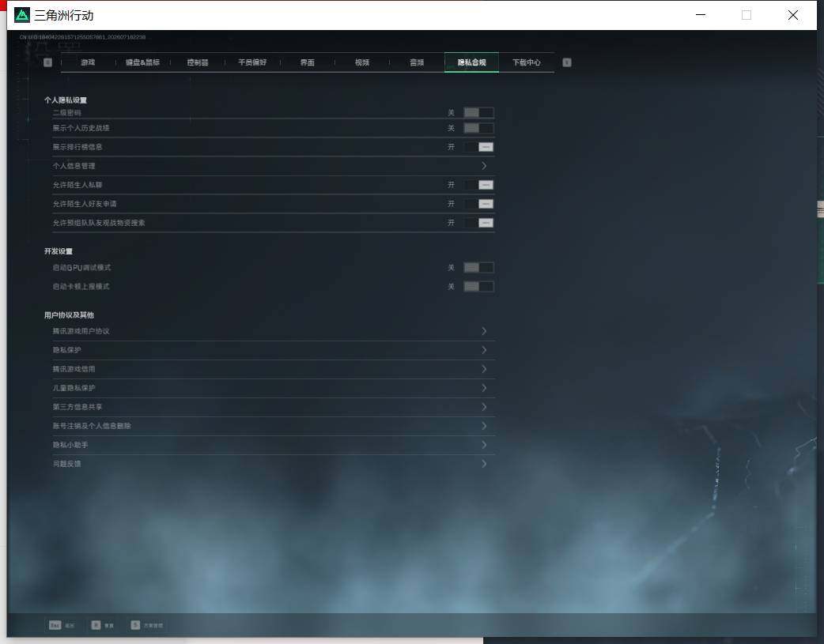Screen dimensions: 824x644
Task: Click the 用户协议及其他 section heading
Action: coord(69,315)
